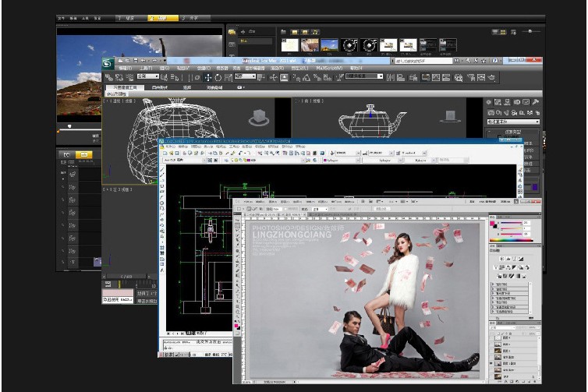Select the blue sky thumbnail in video library
The width and height of the screenshot is (588, 392).
coord(329,46)
